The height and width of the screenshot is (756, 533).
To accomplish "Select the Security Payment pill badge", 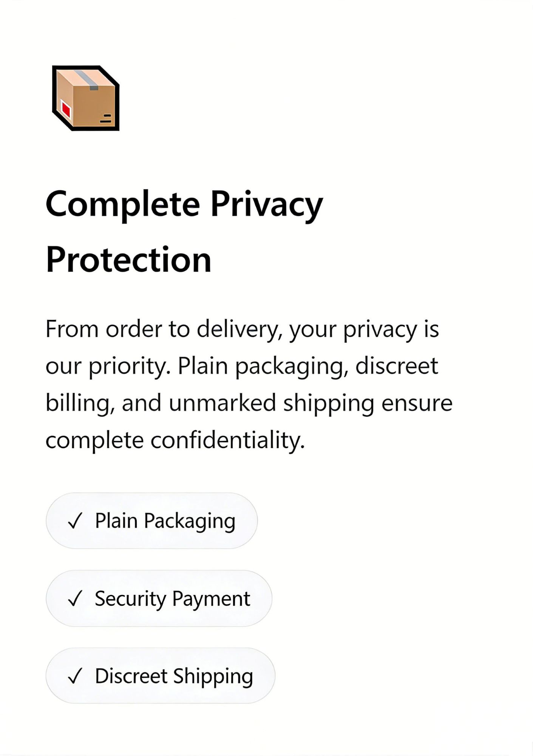I will pos(159,598).
